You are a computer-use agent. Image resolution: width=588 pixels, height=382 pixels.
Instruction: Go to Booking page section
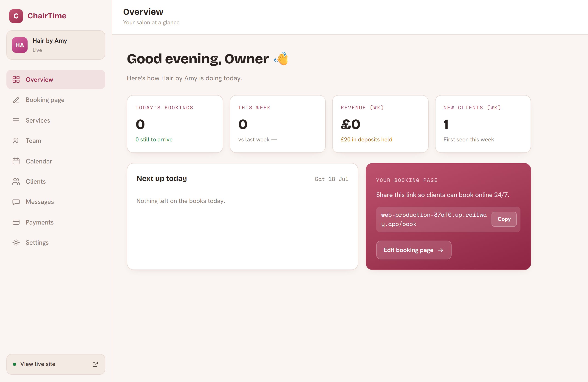tap(56, 100)
